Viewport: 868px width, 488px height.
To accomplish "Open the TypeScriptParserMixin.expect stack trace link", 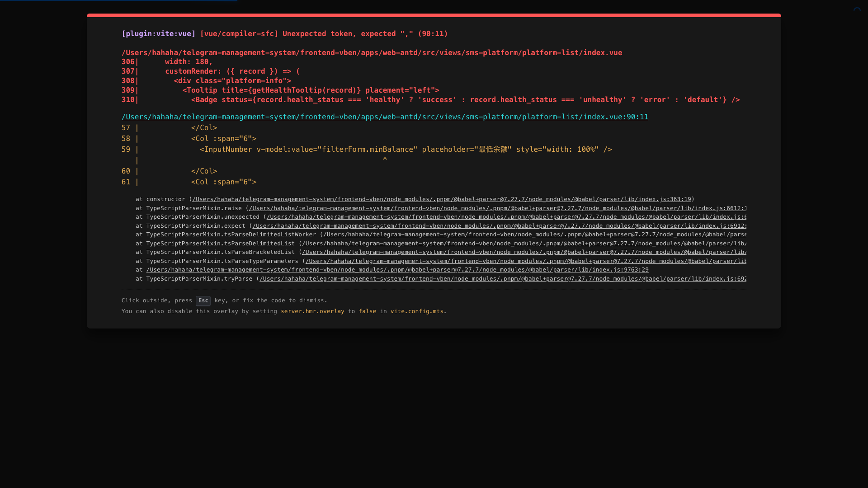I will point(499,226).
